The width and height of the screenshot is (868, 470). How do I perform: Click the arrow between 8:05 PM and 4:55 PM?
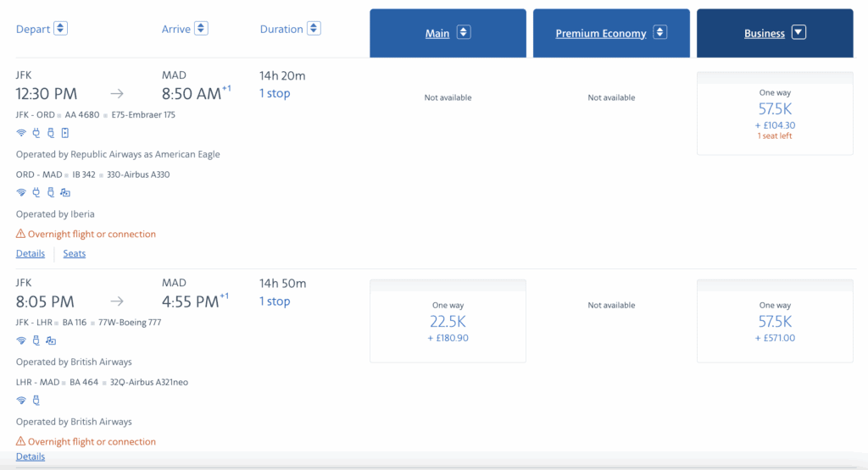pos(117,301)
